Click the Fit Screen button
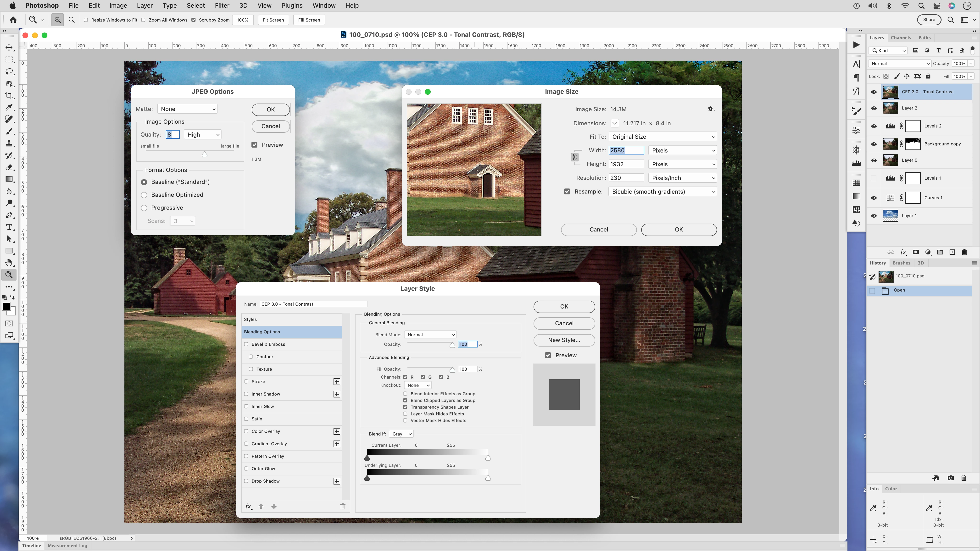This screenshot has width=980, height=551. pos(273,20)
